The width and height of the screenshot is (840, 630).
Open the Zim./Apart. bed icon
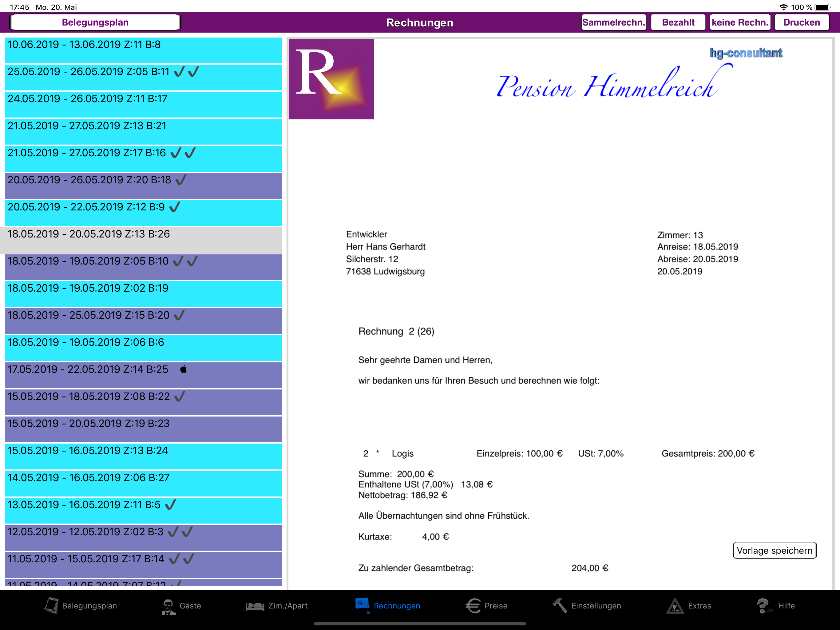point(255,606)
